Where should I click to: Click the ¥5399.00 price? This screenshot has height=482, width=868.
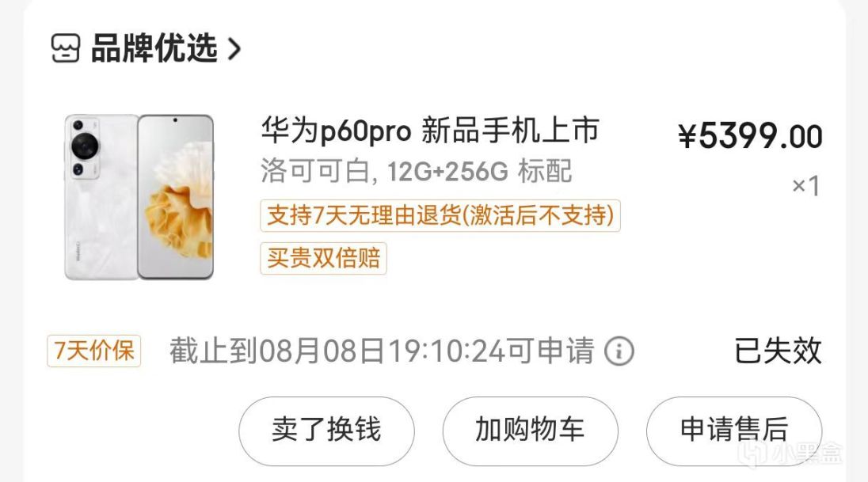[750, 136]
